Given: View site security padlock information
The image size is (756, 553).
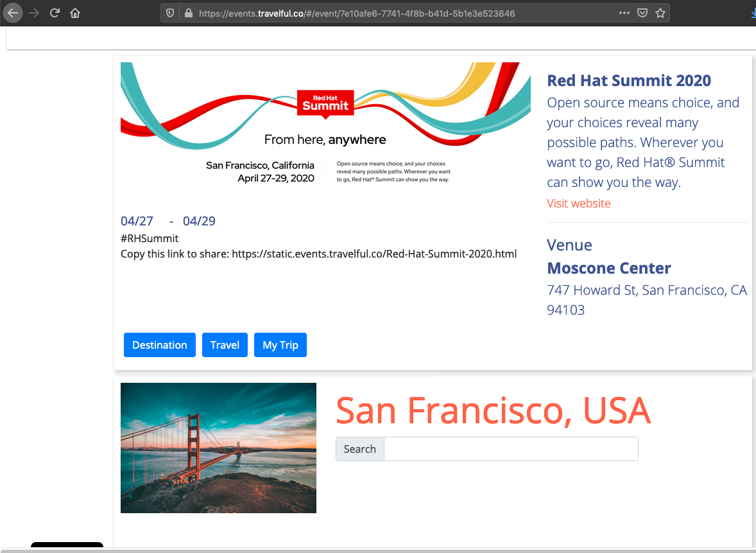Looking at the screenshot, I should [x=189, y=13].
